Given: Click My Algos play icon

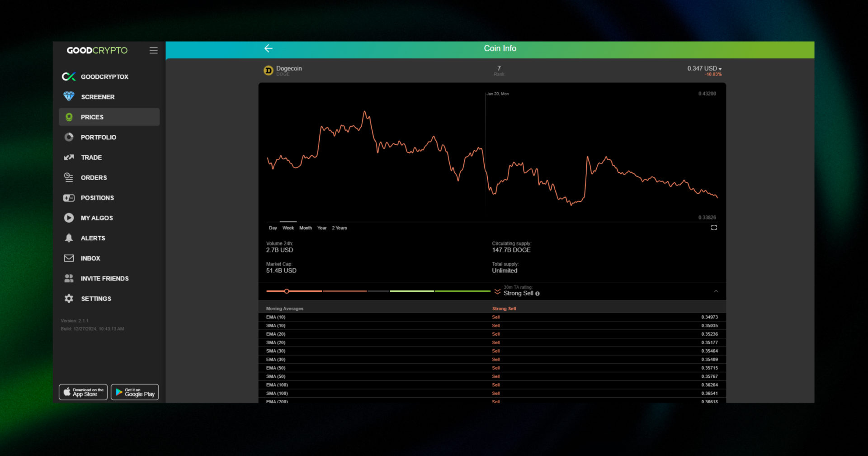Looking at the screenshot, I should [69, 218].
